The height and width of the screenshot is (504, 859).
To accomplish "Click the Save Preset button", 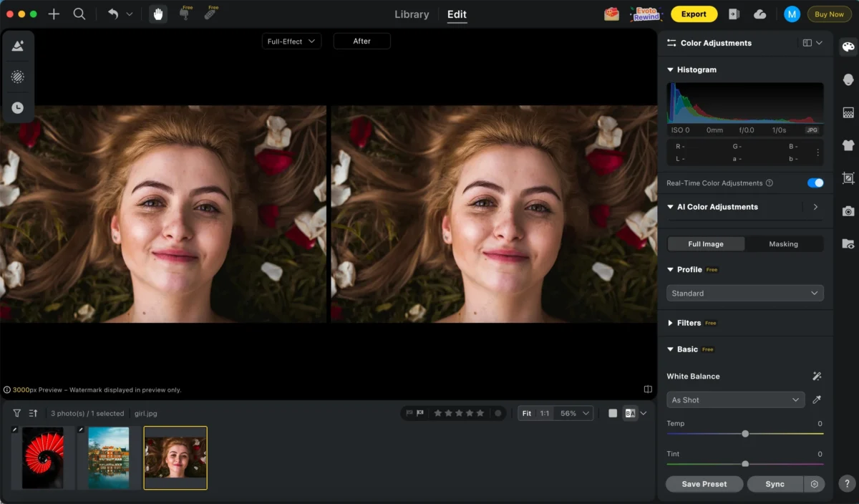I will click(704, 484).
